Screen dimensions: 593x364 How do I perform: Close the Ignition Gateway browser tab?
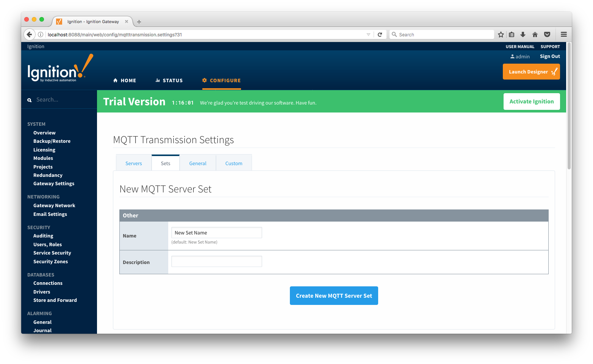127,22
